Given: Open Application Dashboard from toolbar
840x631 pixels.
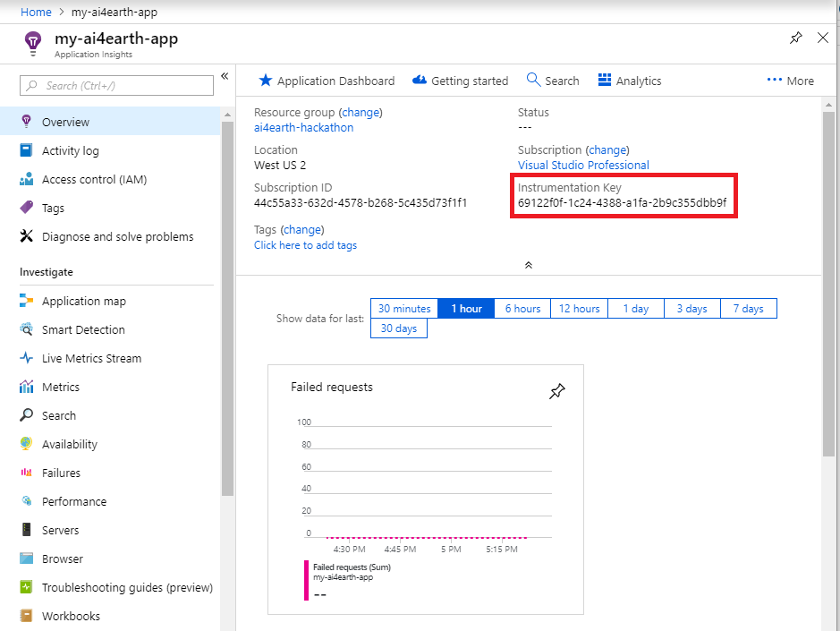Looking at the screenshot, I should pos(327,81).
